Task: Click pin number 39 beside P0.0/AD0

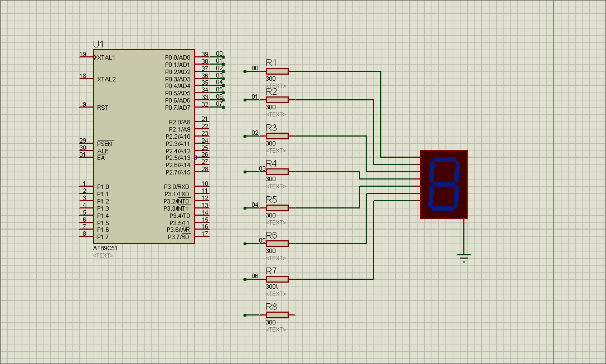Action: point(205,54)
